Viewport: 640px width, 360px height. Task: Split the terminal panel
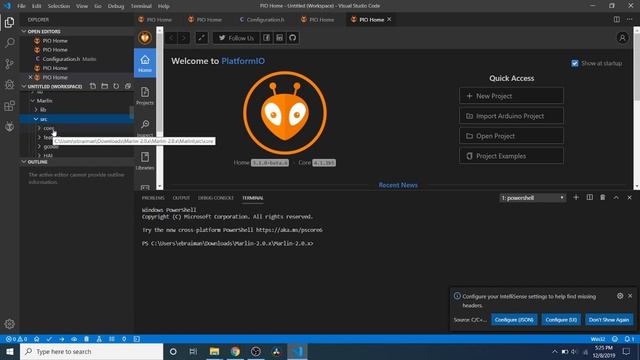click(x=589, y=198)
